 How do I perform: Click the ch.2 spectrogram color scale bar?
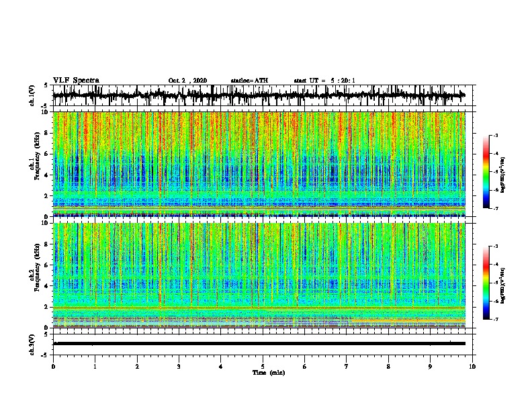[x=486, y=283]
